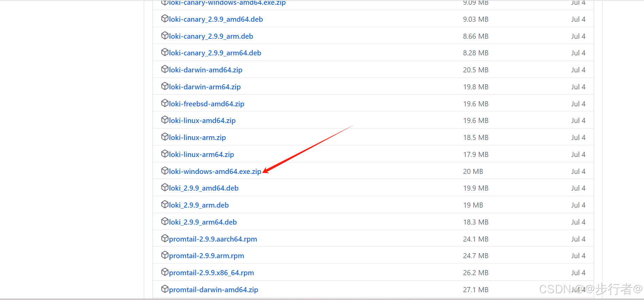Image resolution: width=644 pixels, height=300 pixels.
Task: Click Jul 4 date in promtail-2.9.9.arm.rpm row
Action: 578,256
